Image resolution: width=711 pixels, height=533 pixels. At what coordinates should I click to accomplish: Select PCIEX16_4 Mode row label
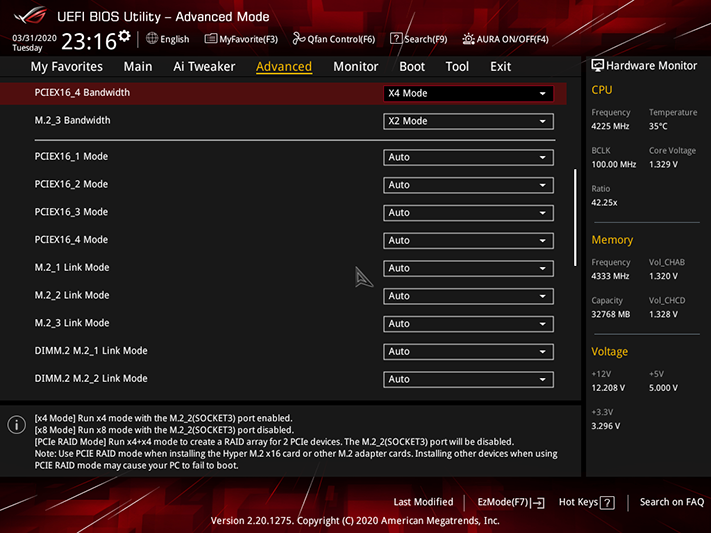point(71,240)
